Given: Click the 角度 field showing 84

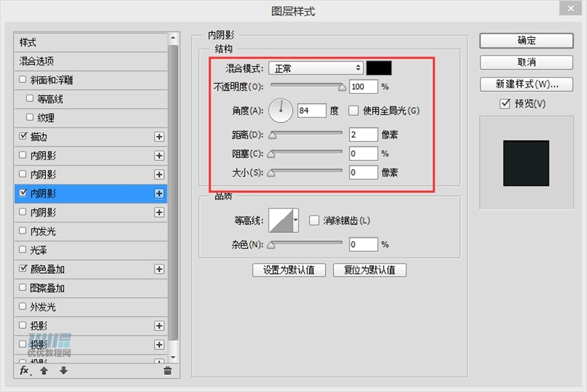Looking at the screenshot, I should tap(312, 111).
